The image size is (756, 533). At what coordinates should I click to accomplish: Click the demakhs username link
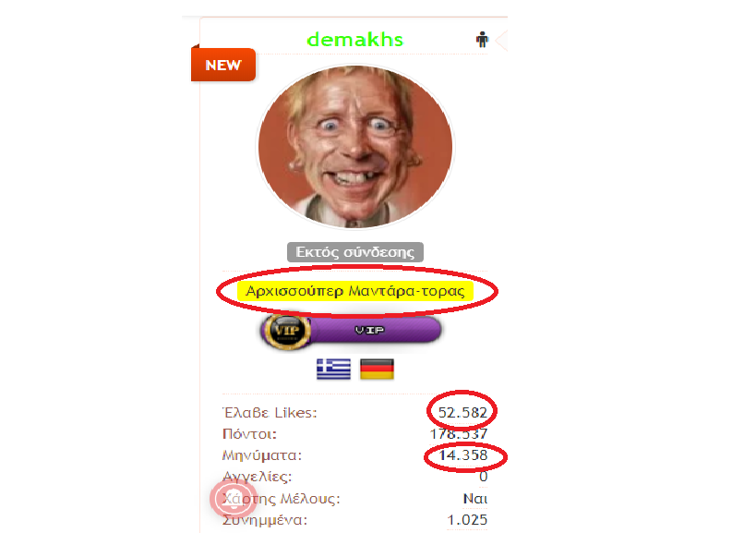click(x=354, y=40)
